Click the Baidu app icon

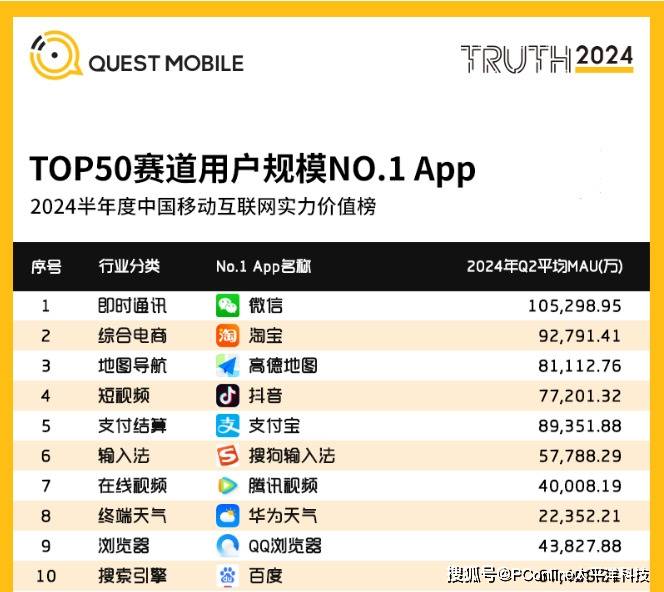click(227, 575)
